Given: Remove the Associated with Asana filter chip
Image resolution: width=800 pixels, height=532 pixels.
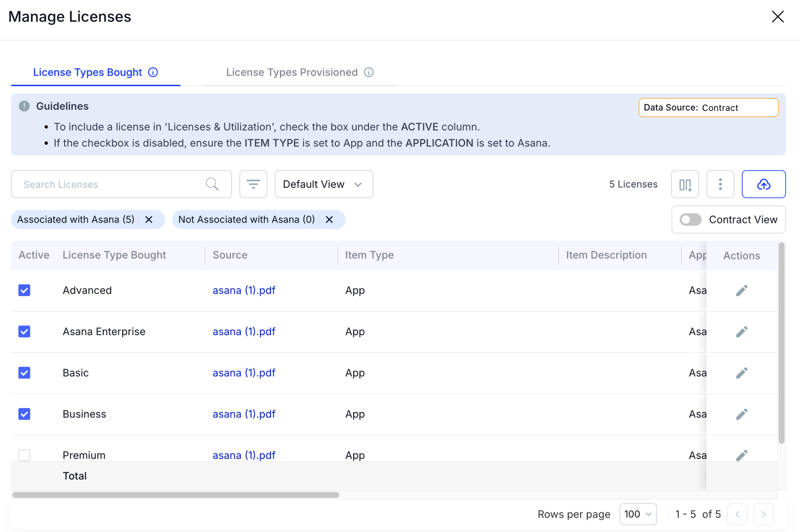Looking at the screenshot, I should click(x=149, y=220).
